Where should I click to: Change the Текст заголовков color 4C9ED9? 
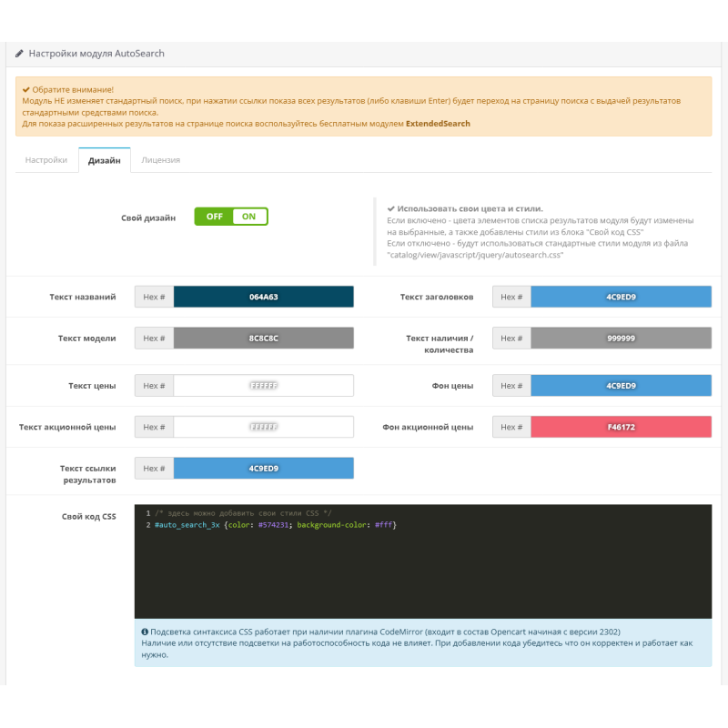pos(621,297)
